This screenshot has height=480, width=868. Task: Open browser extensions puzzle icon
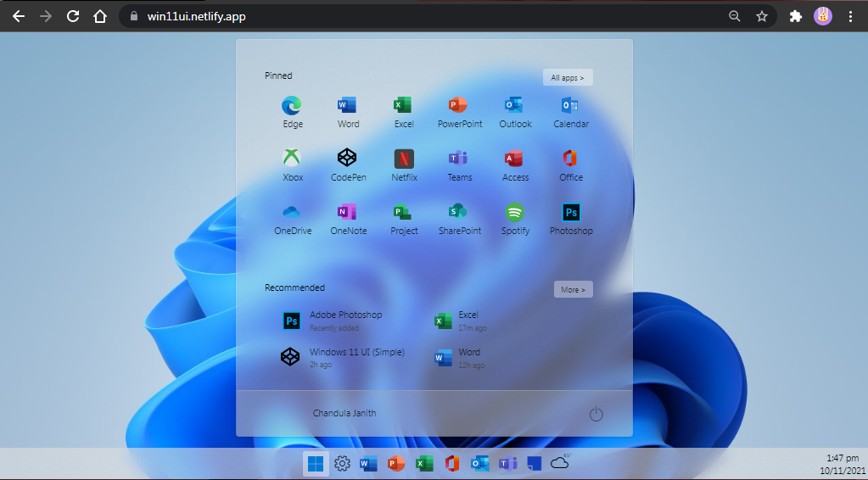[x=796, y=17]
